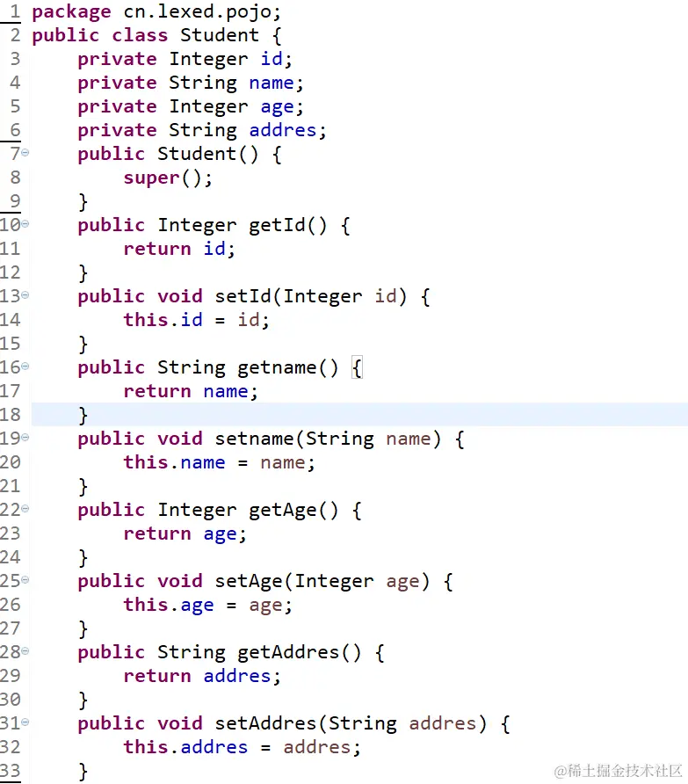
Task: Click line number 33 in the gutter
Action: tap(11, 771)
